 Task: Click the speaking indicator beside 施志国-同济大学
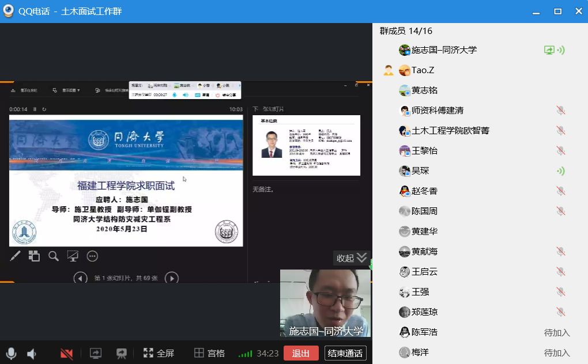coord(561,50)
